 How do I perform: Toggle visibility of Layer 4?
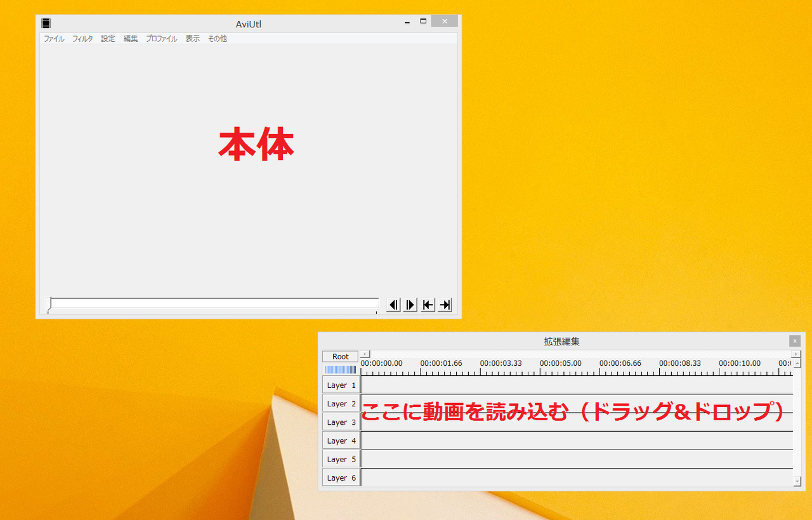(341, 441)
